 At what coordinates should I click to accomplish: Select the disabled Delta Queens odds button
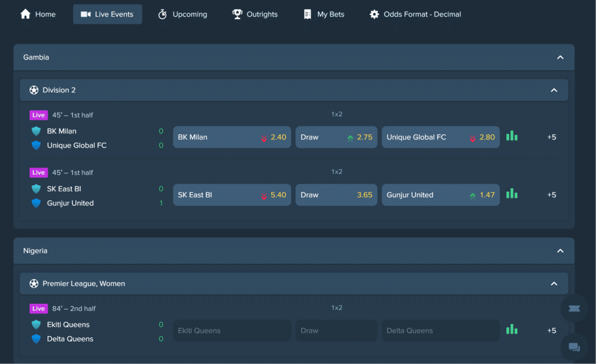pos(440,331)
